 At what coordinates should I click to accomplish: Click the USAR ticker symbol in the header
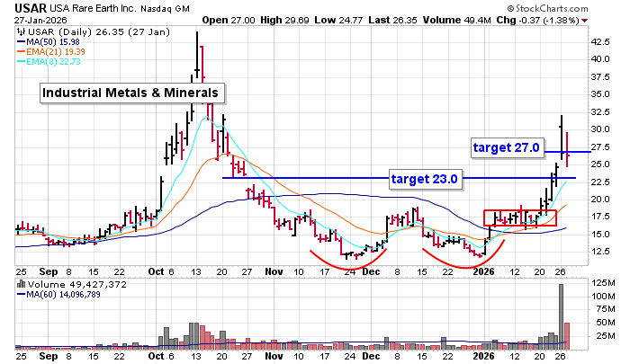pos(28,7)
